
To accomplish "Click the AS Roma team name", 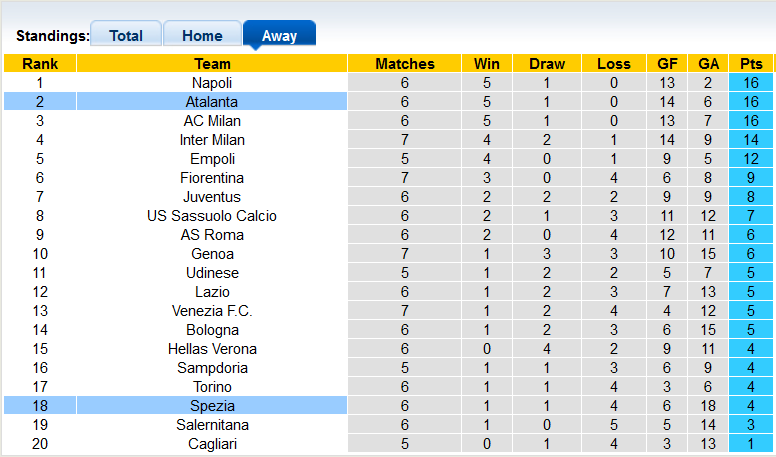I will (212, 235).
